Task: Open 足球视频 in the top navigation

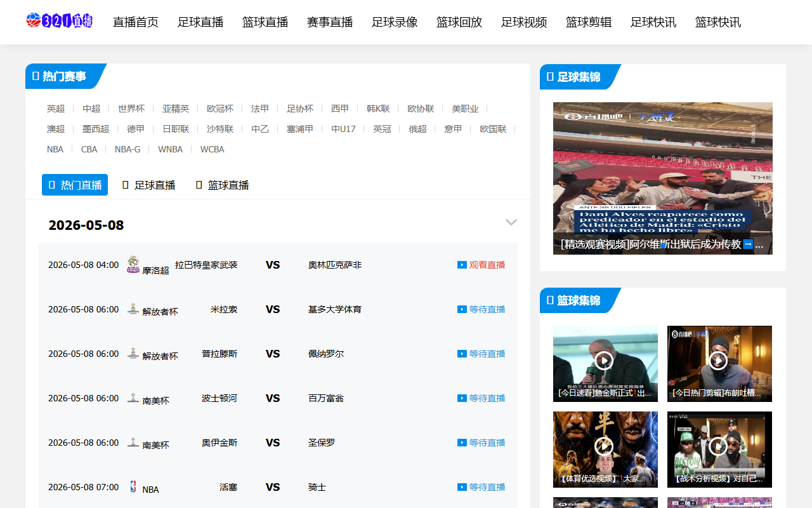Action: [x=524, y=22]
